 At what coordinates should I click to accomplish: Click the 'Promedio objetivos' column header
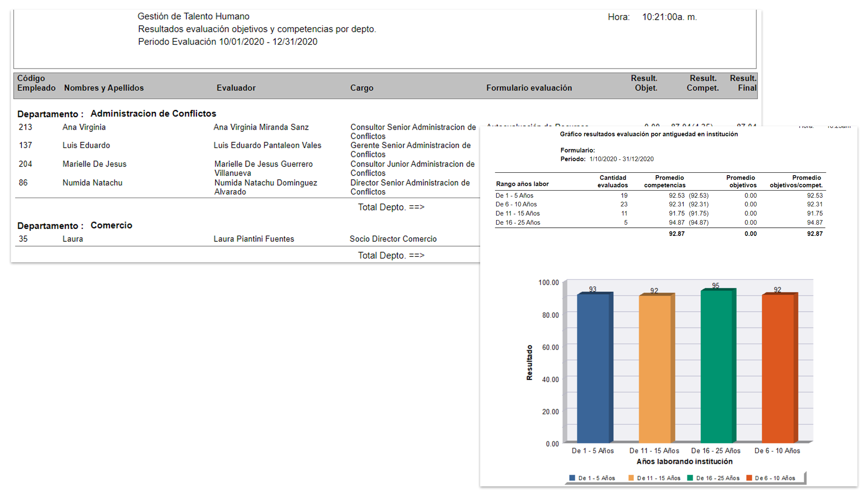tap(741, 181)
